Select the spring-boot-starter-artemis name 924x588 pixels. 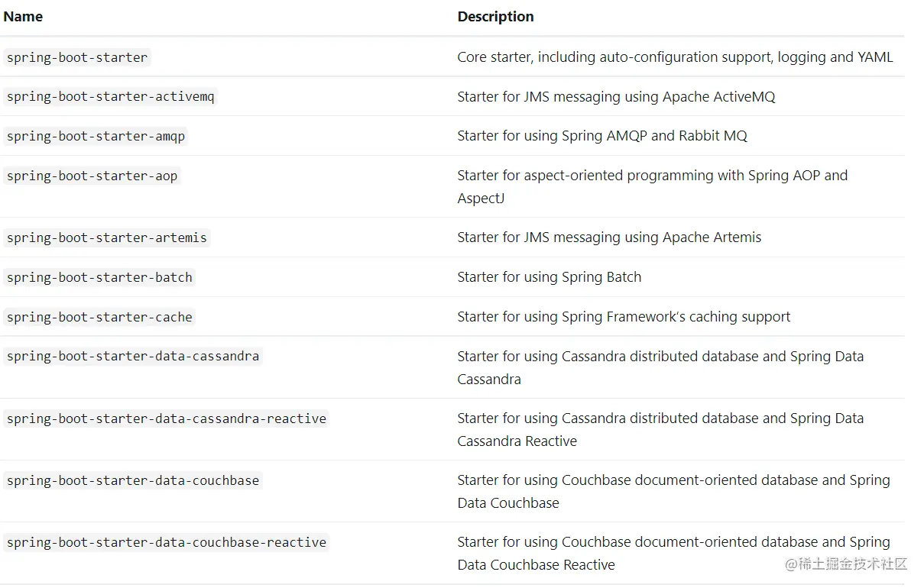click(106, 238)
